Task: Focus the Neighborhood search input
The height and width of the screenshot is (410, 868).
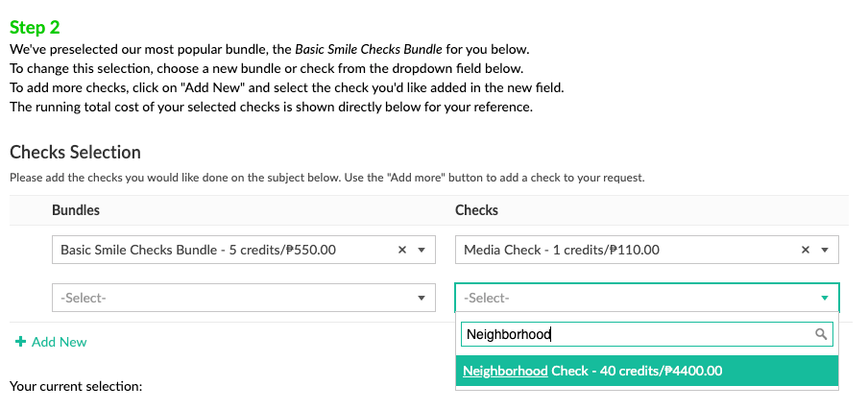Action: pyautogui.click(x=634, y=334)
